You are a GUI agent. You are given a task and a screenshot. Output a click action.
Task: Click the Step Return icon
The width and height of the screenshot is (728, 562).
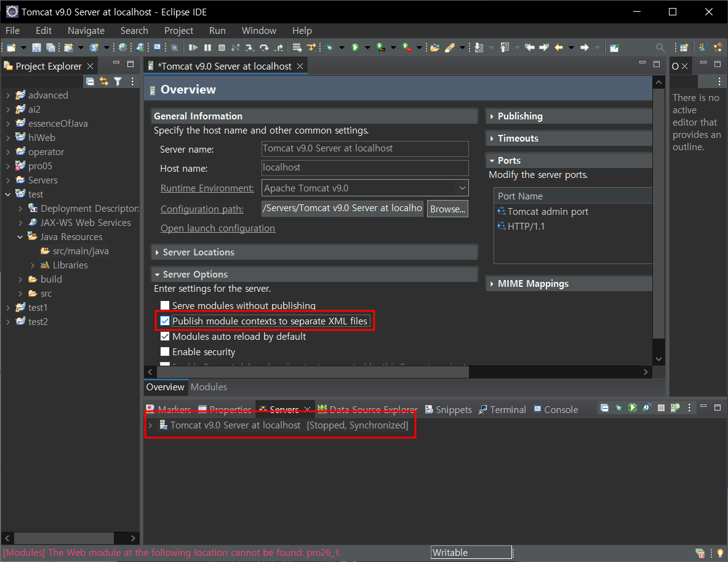(279, 47)
